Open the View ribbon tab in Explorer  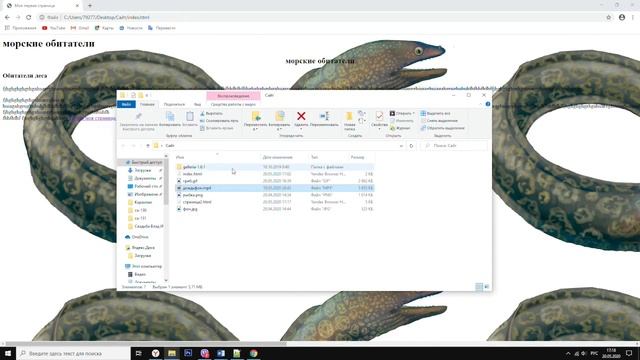[198, 104]
